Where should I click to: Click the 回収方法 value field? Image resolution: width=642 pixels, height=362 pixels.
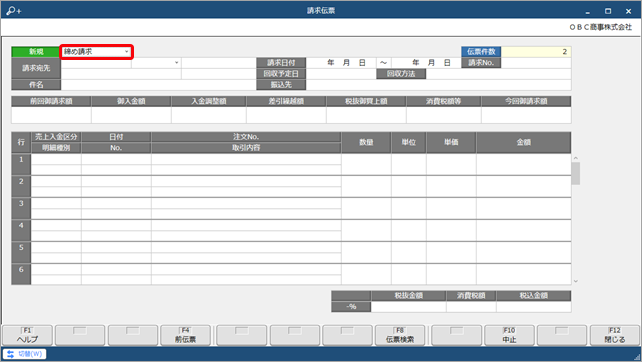[x=498, y=74]
